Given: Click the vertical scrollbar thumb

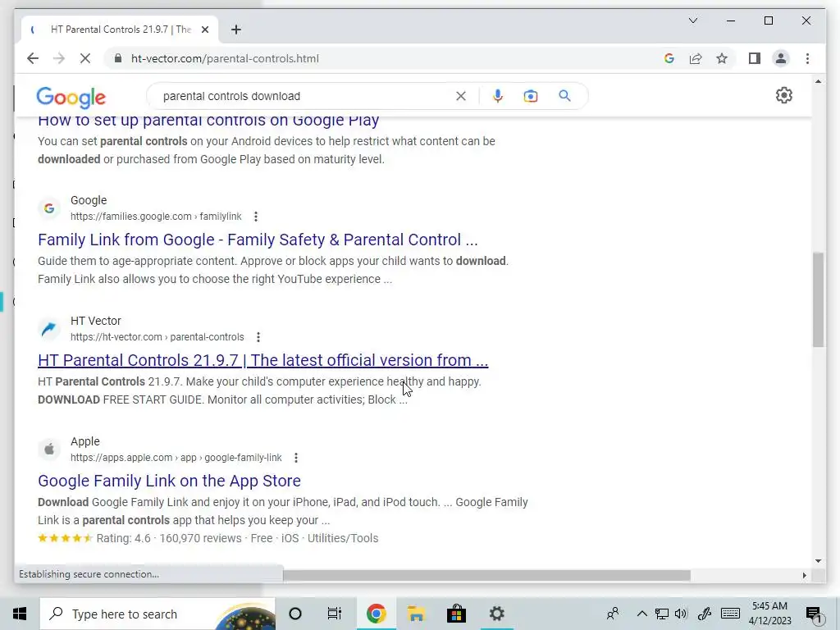Looking at the screenshot, I should point(818,300).
